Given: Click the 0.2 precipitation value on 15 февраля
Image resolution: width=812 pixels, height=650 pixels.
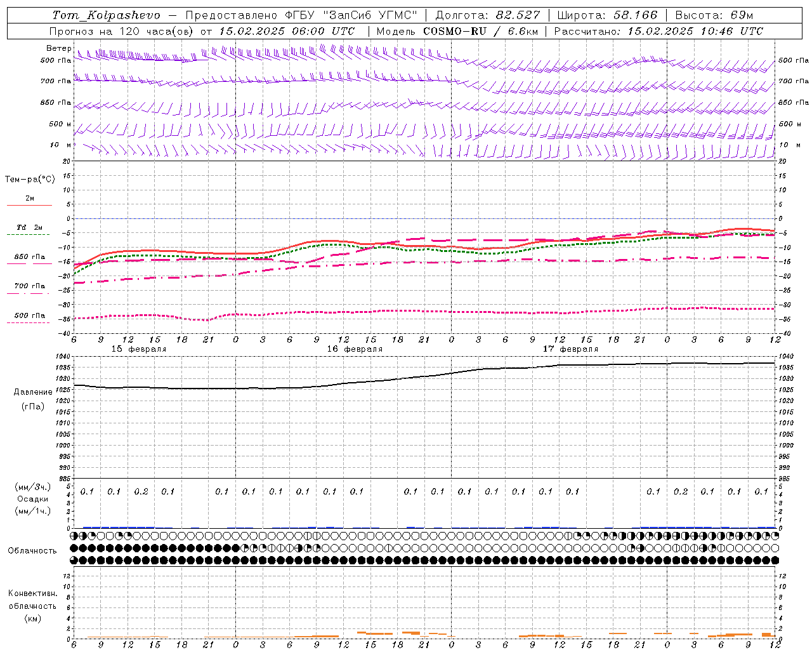Looking at the screenshot, I should [x=141, y=491].
